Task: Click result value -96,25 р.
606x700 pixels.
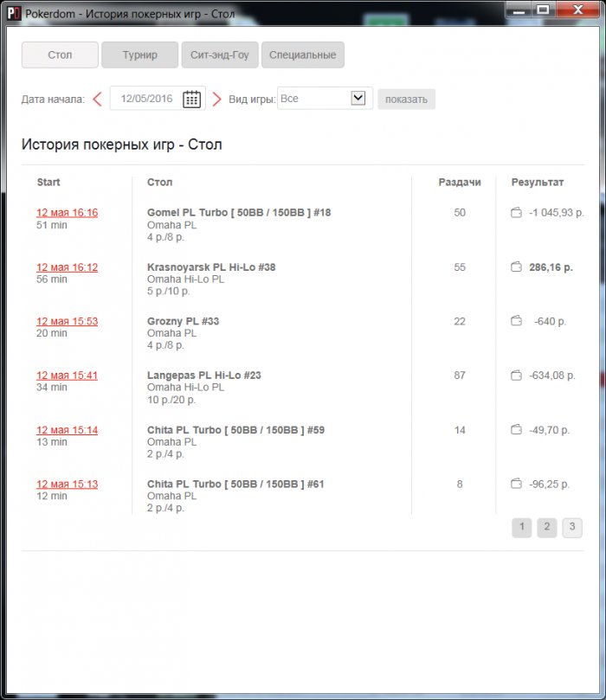Action: [549, 484]
